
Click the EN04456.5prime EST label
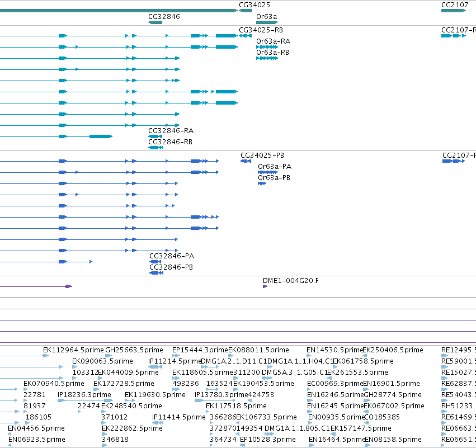[x=36, y=428]
